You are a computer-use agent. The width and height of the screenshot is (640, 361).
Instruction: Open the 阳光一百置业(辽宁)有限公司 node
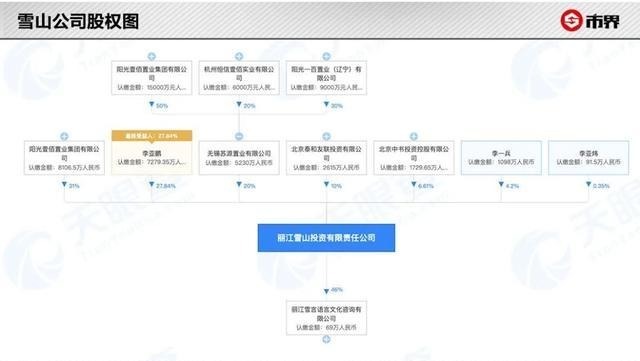(326, 78)
